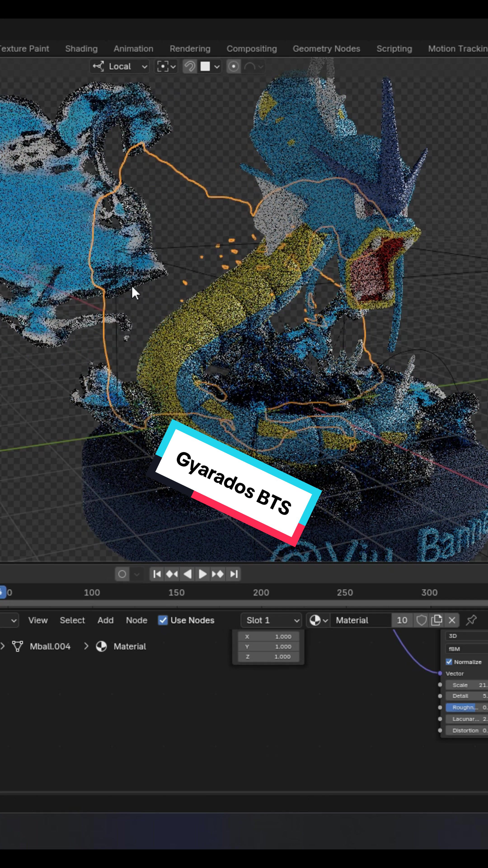
Task: Play the animation in reverse
Action: tap(188, 574)
